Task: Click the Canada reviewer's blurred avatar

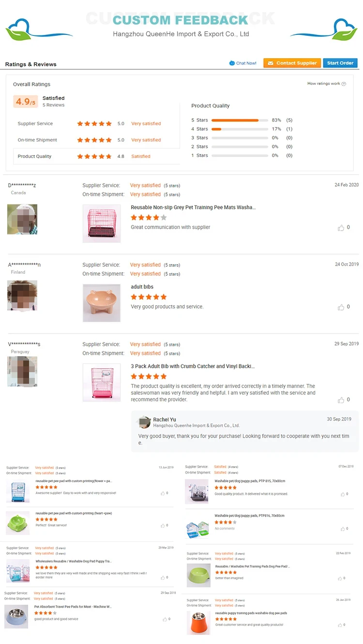Action: coord(22,219)
